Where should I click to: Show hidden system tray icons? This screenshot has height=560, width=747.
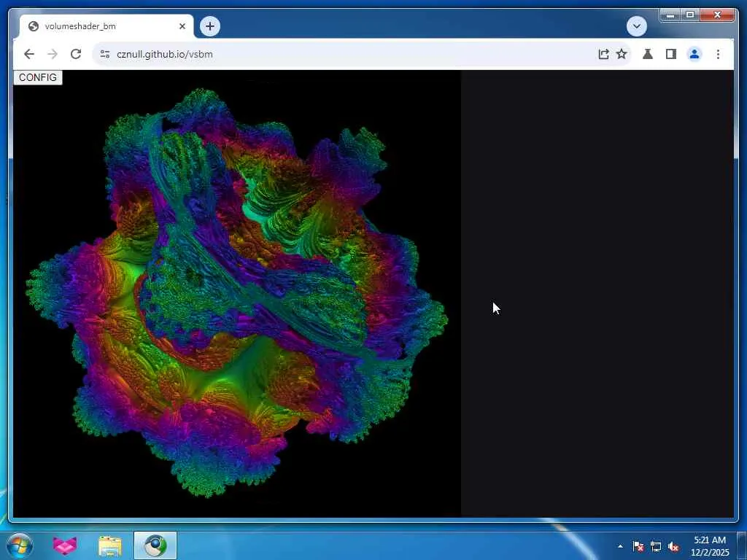[x=620, y=546]
